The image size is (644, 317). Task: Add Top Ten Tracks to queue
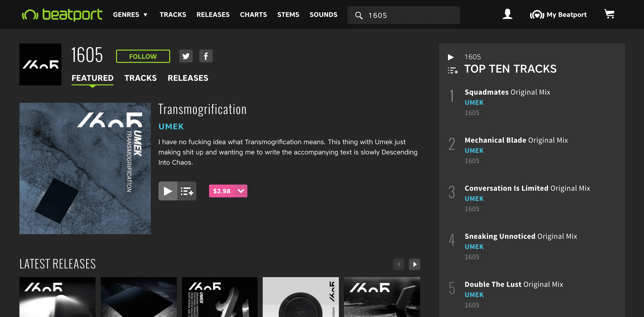453,70
